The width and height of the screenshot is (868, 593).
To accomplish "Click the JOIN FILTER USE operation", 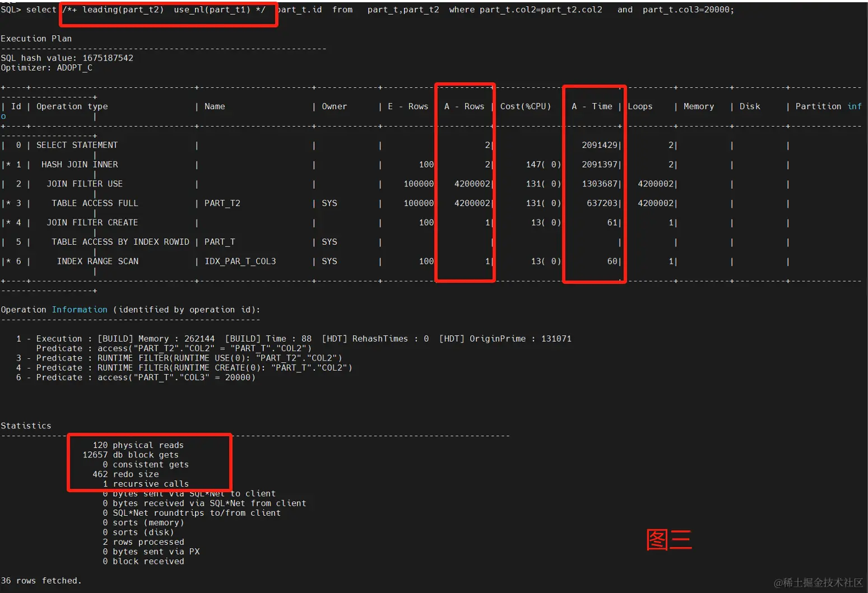I will point(85,184).
